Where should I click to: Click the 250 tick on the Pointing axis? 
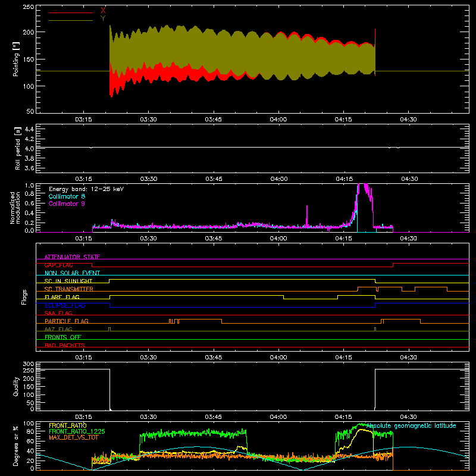click(x=29, y=7)
